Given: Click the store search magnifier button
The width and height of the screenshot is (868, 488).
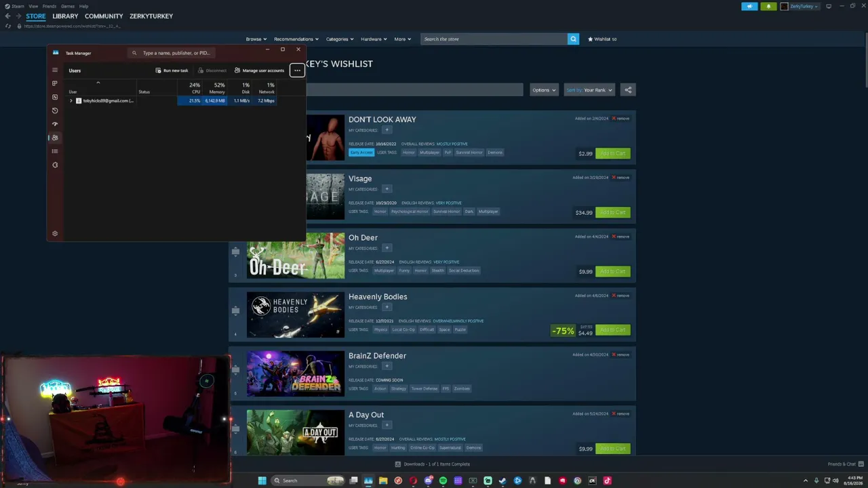Looking at the screenshot, I should pos(573,39).
